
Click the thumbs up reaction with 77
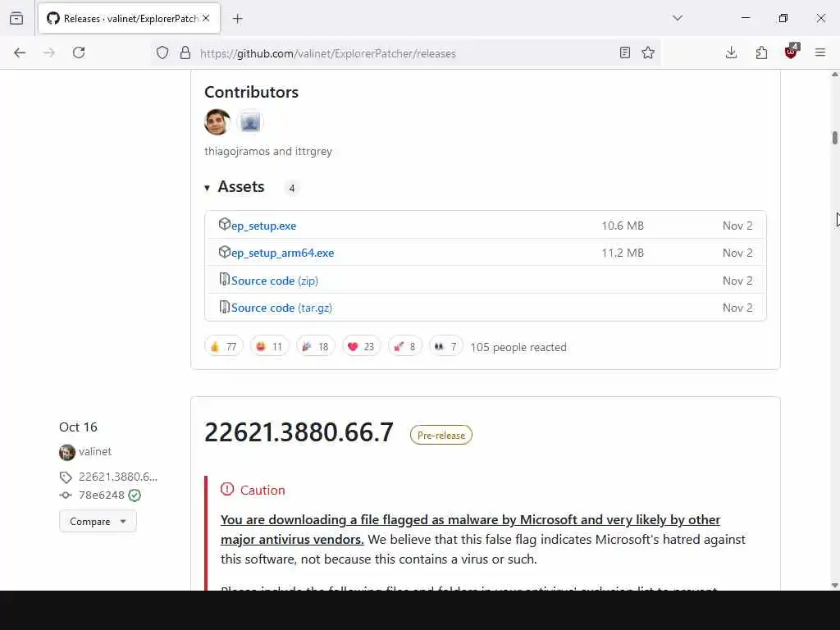224,347
